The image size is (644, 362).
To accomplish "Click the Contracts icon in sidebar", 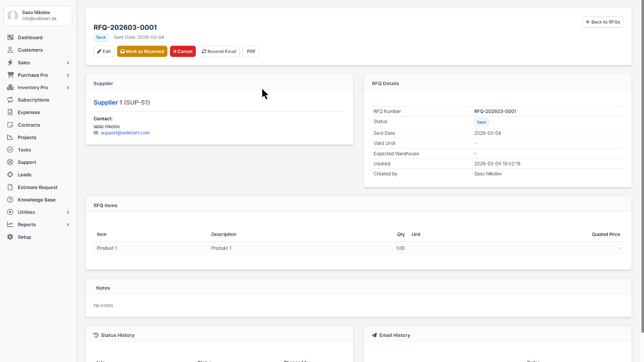I will [10, 125].
